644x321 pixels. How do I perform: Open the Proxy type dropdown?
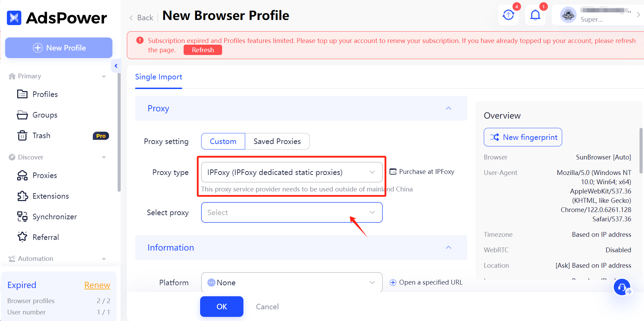coord(292,172)
